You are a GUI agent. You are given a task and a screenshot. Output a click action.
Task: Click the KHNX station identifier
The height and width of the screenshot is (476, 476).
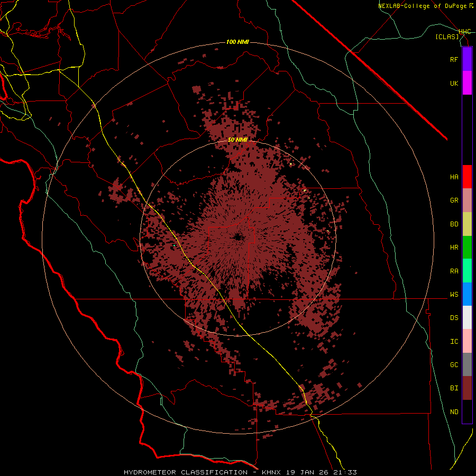click(x=271, y=472)
